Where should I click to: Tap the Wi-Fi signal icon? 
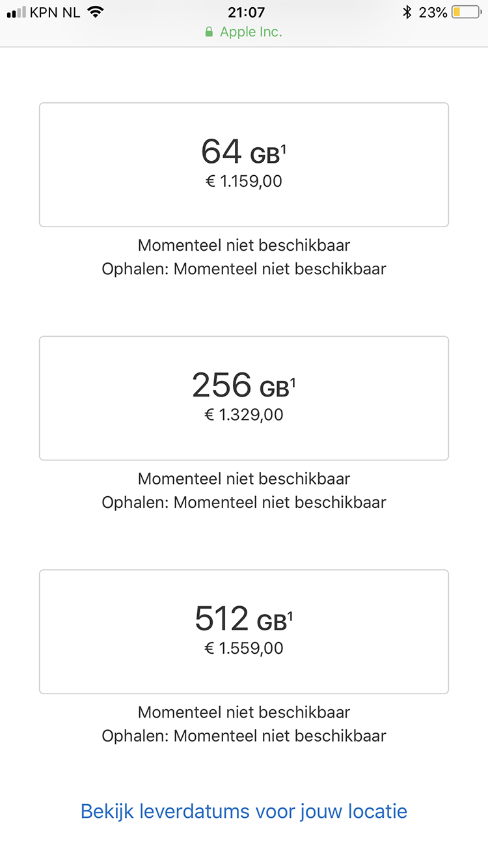[96, 12]
